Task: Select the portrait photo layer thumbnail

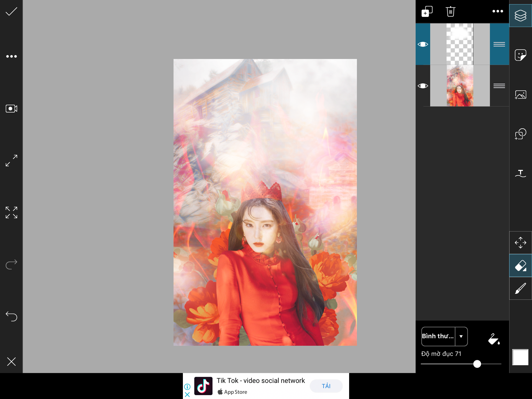Action: [460, 86]
